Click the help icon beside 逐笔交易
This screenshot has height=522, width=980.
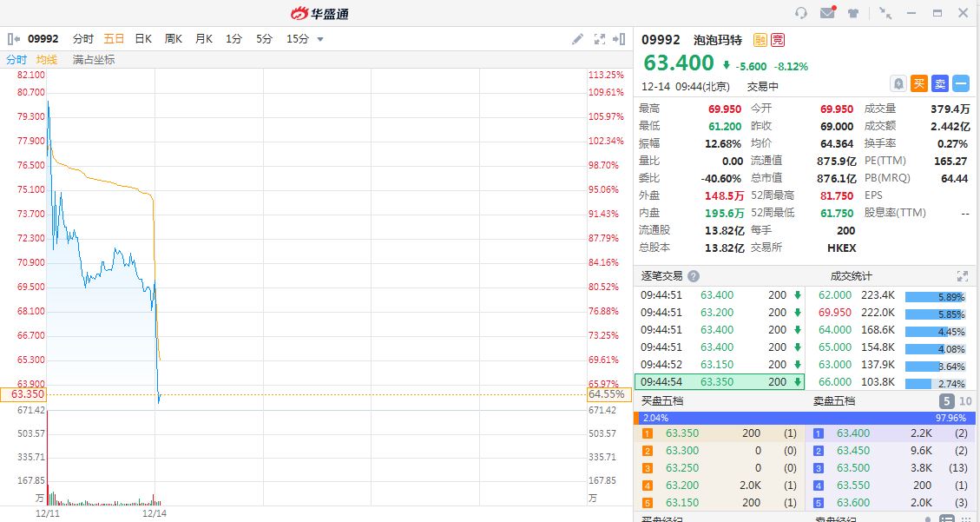tap(694, 276)
